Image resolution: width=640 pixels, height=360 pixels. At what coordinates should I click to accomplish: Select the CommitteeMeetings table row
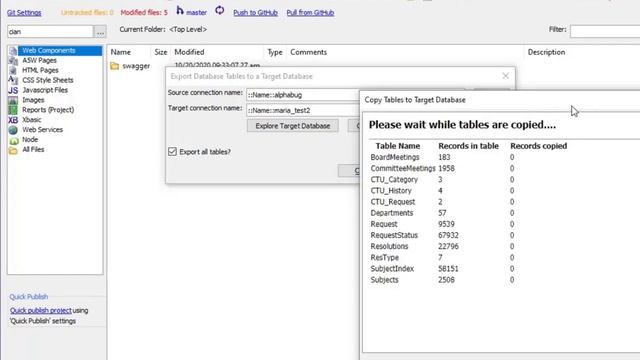469,168
